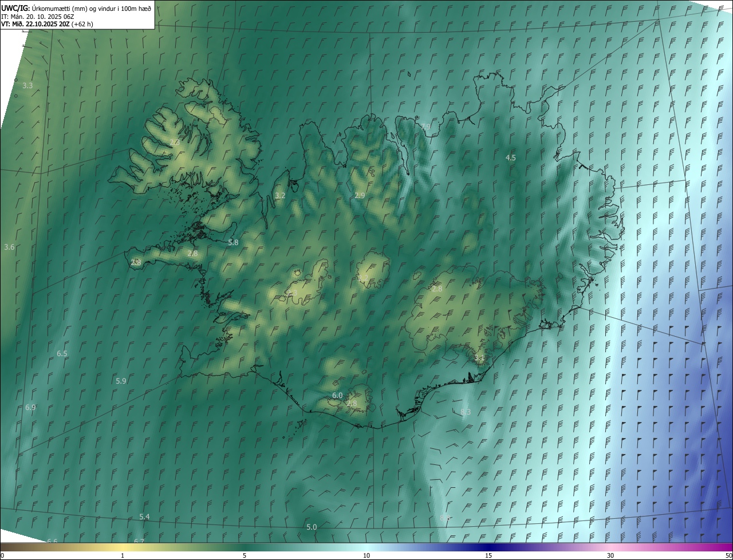Click the map value 6.9

tap(30, 407)
